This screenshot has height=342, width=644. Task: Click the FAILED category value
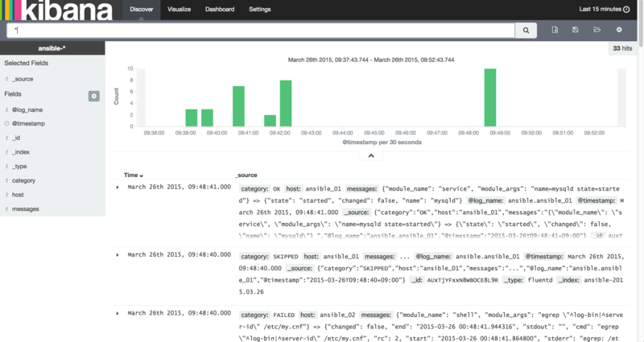(x=284, y=315)
